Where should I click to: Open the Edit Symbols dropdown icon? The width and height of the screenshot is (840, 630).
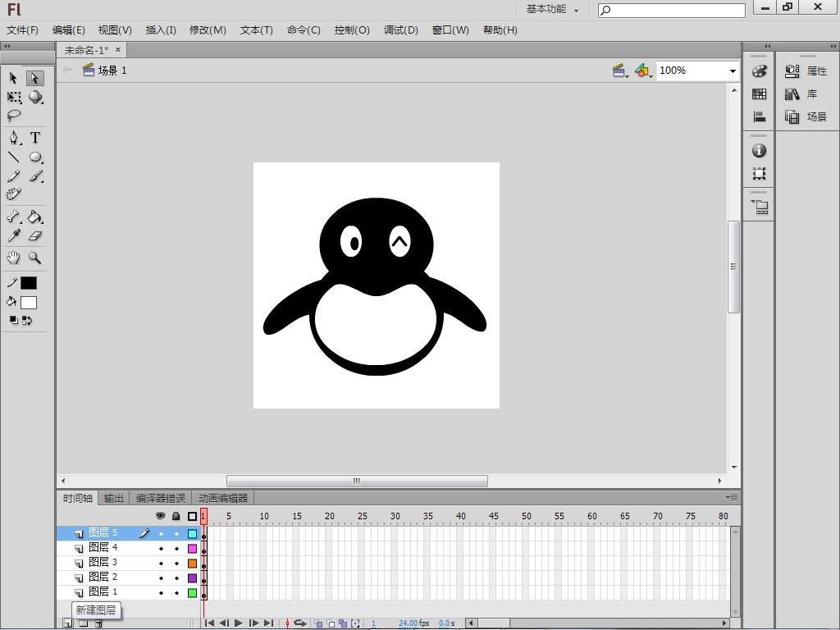pyautogui.click(x=643, y=71)
